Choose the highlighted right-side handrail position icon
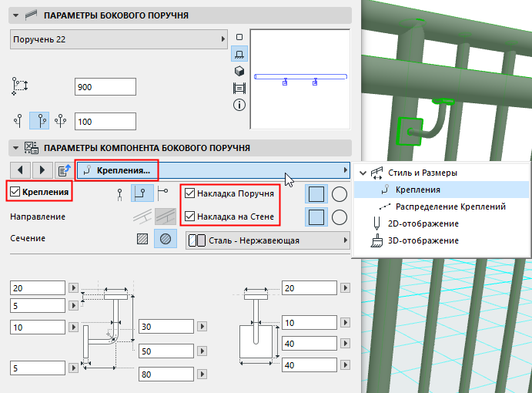 coord(39,121)
